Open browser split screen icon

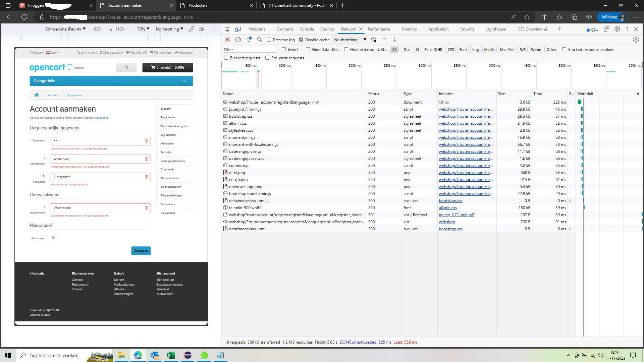(x=545, y=17)
